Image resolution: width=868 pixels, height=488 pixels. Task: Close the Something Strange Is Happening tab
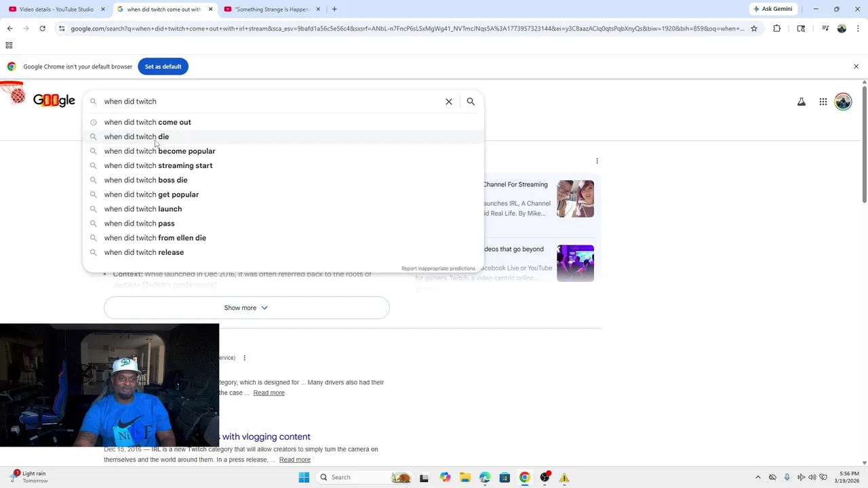[317, 9]
